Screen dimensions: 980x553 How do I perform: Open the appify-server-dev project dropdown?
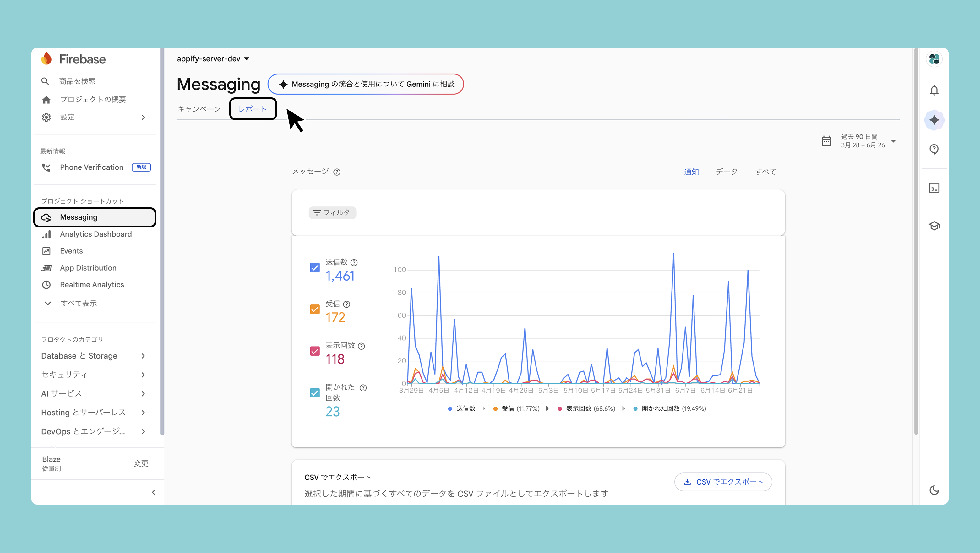213,59
